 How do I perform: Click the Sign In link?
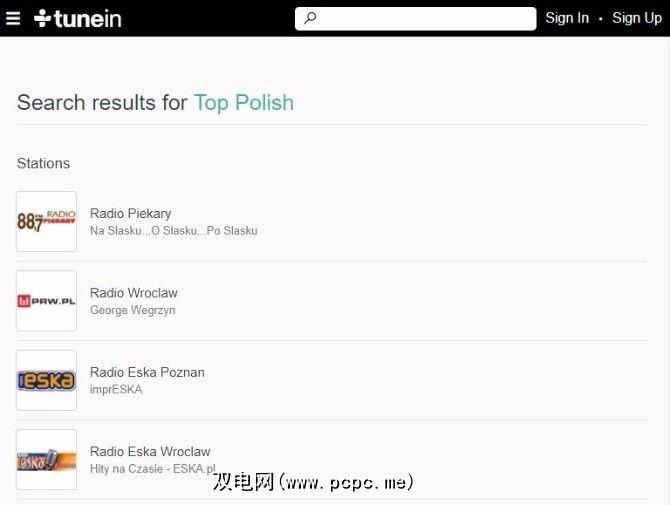pyautogui.click(x=567, y=18)
